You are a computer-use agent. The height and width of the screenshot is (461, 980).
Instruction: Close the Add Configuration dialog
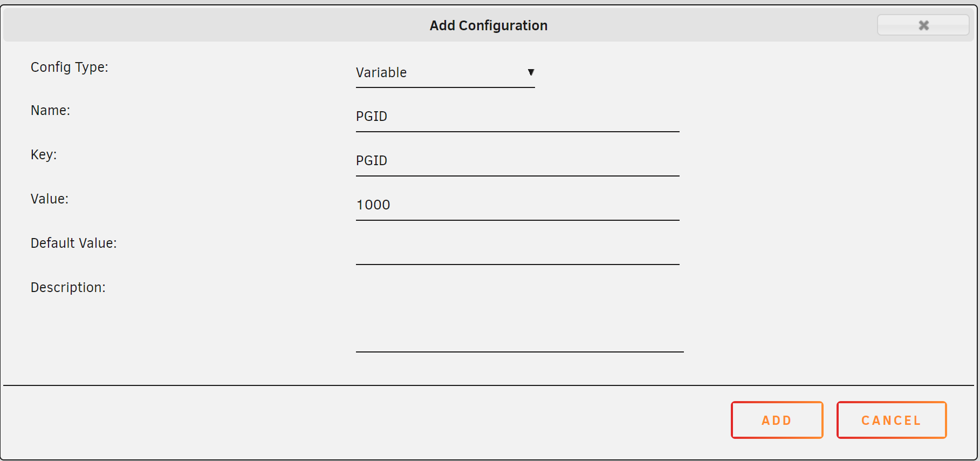click(923, 25)
